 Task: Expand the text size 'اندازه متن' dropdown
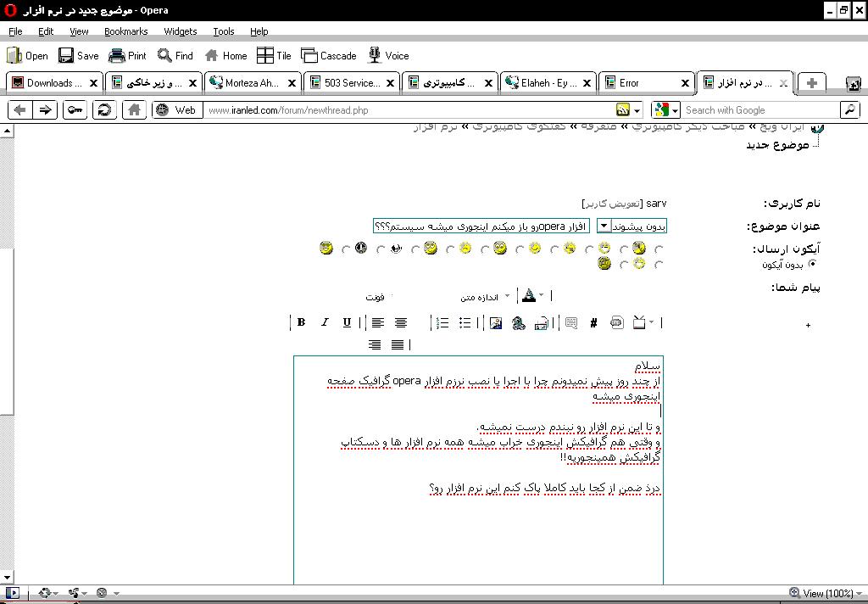[x=508, y=296]
